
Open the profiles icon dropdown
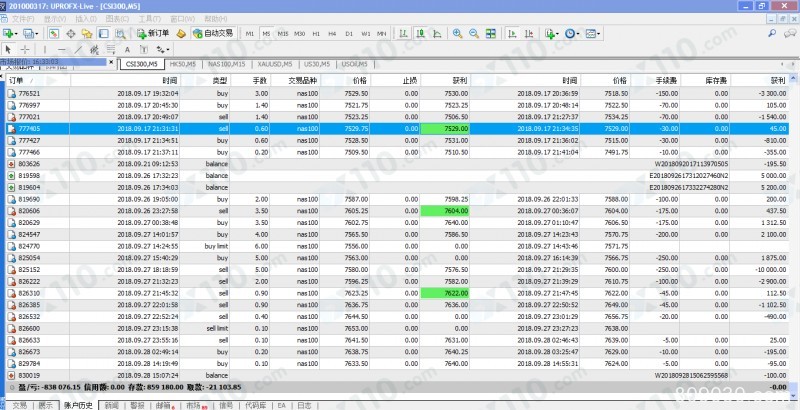tap(30, 34)
